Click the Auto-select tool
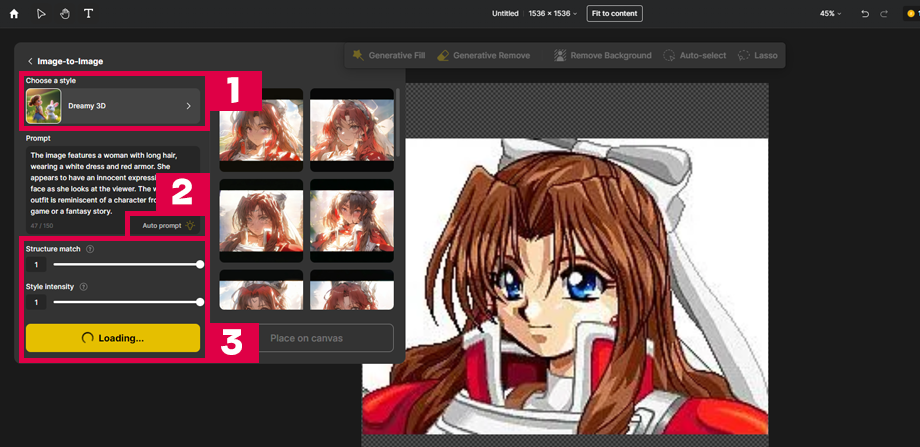Viewport: 920px width, 447px height. tap(695, 55)
